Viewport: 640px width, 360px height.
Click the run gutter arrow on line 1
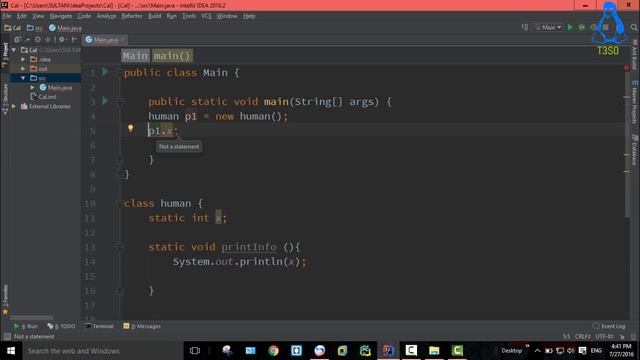[105, 72]
